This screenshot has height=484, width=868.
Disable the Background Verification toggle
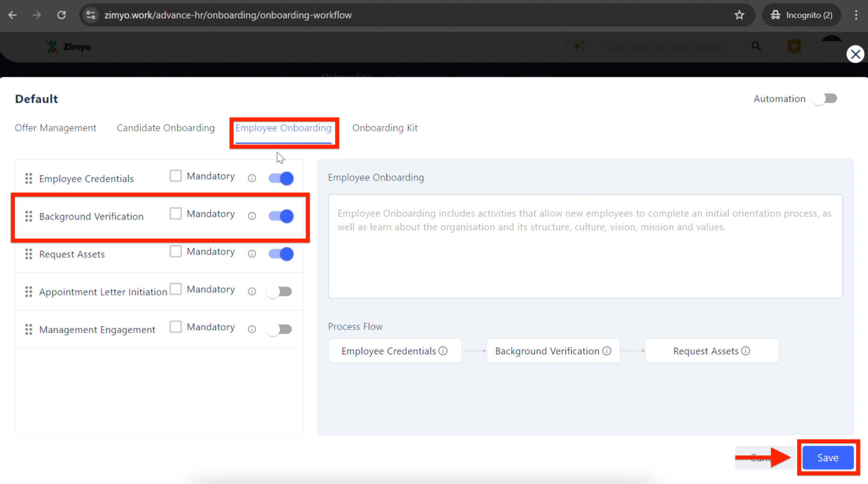(x=281, y=216)
